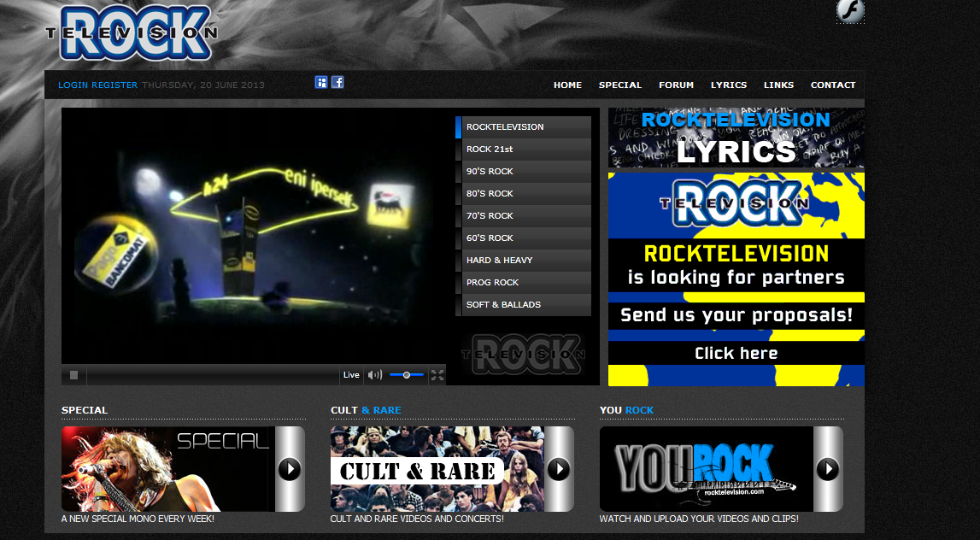Click 'CULT AND RARE VIDEOS AND CONCERTS!' caption
This screenshot has width=980, height=540.
click(x=417, y=519)
